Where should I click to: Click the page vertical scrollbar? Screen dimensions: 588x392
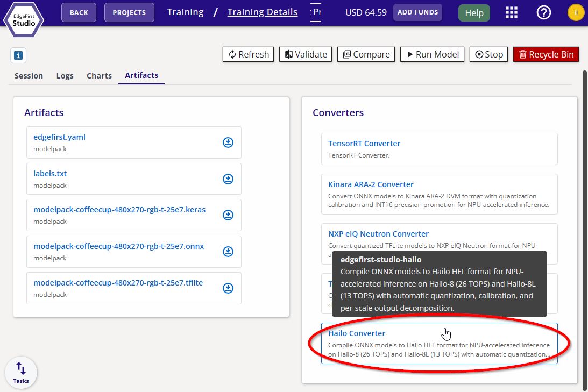coord(584,231)
